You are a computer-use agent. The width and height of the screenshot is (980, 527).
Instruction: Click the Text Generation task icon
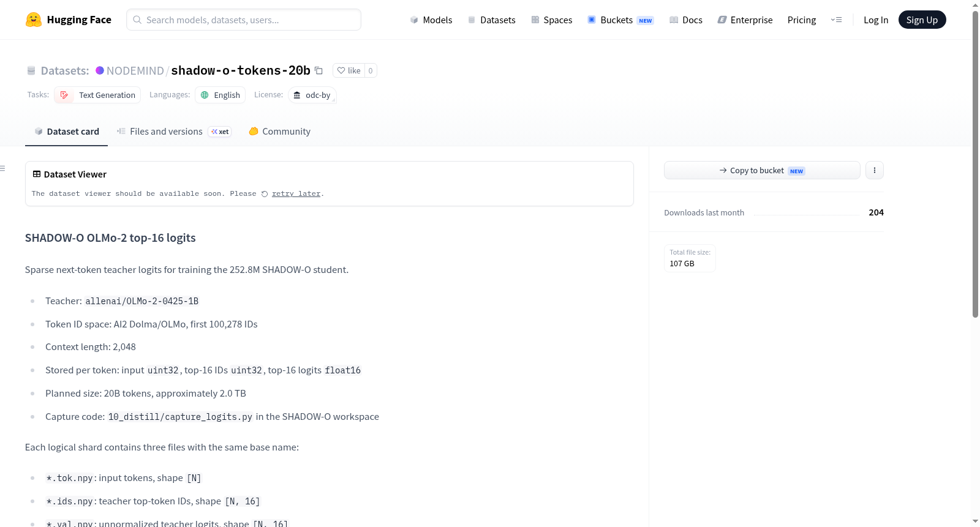click(64, 95)
